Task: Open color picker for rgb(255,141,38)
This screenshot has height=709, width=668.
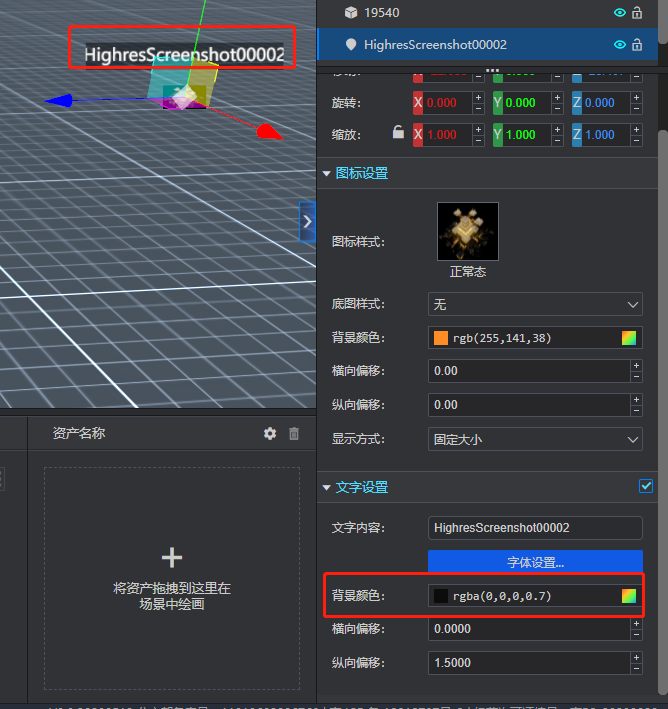Action: tap(629, 338)
